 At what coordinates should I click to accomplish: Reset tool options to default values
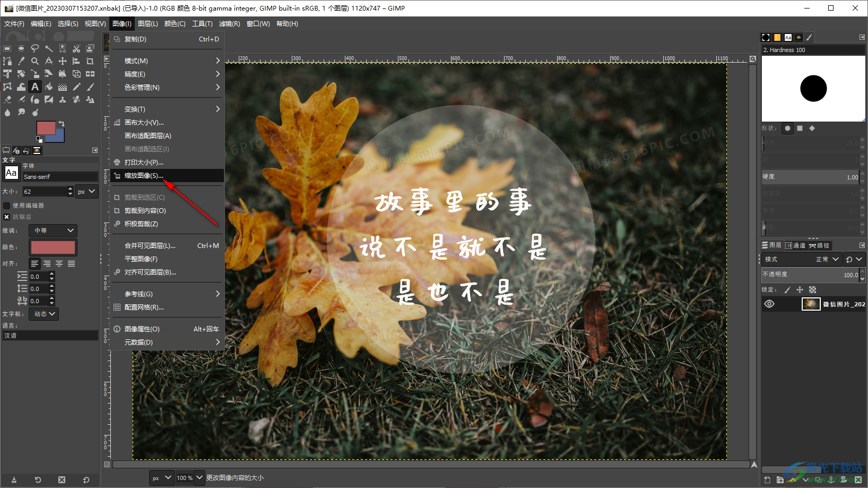[86, 480]
